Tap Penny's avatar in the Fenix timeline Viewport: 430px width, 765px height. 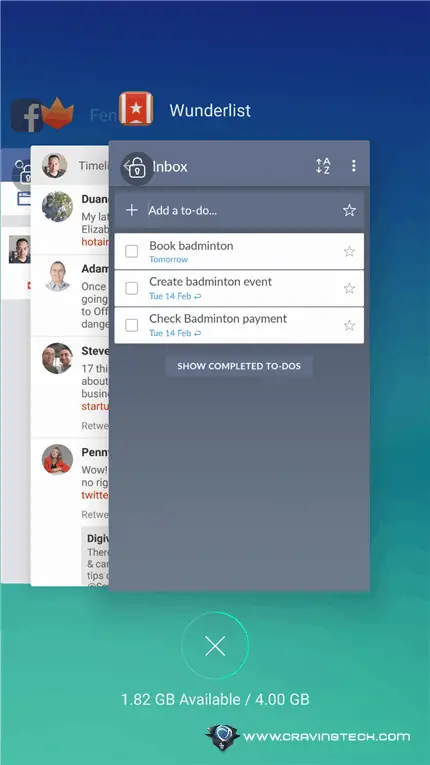tap(57, 460)
